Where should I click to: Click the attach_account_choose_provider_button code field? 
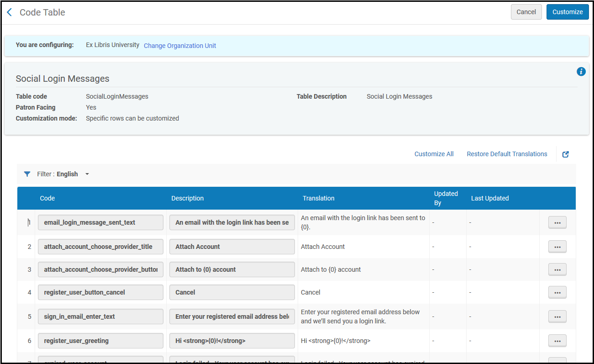100,269
